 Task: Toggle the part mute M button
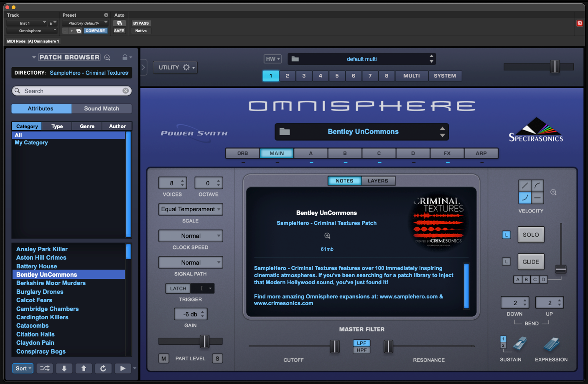tap(164, 359)
